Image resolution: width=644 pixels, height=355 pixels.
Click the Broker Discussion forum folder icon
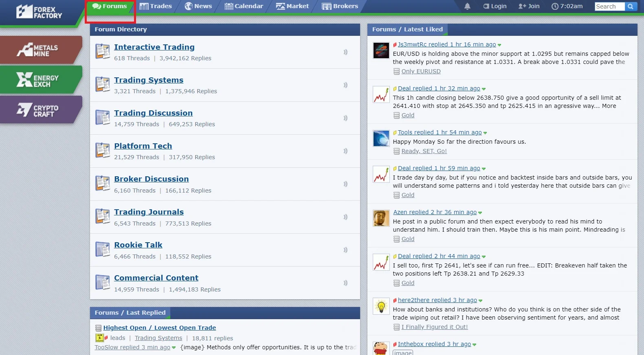coord(103,183)
